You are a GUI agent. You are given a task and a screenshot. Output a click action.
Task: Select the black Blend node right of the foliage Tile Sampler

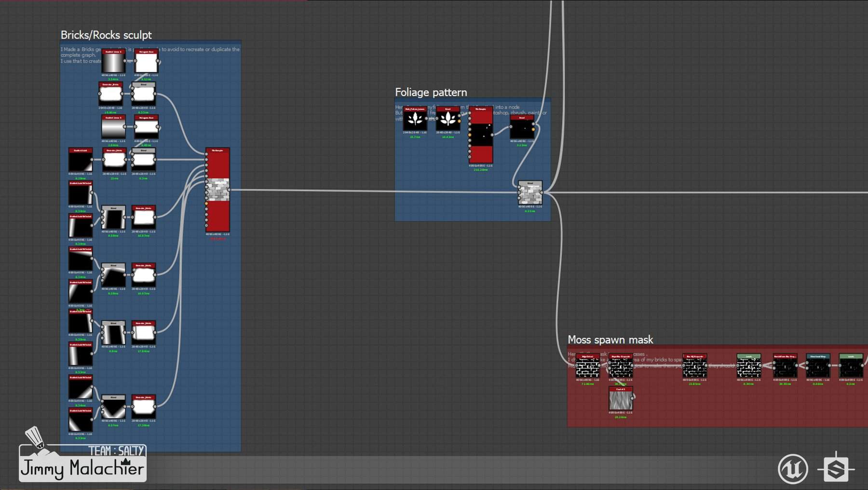click(x=522, y=127)
